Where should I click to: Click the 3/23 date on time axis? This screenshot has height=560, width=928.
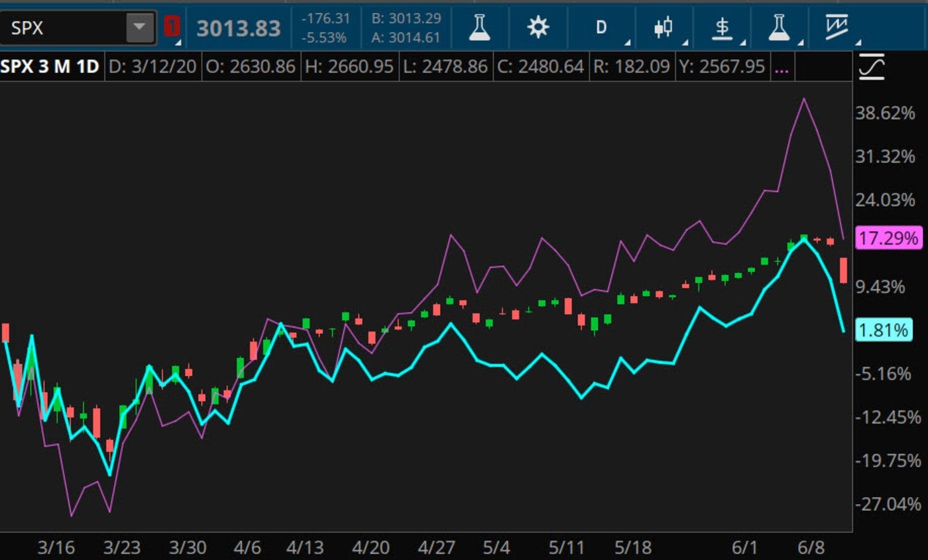(123, 547)
